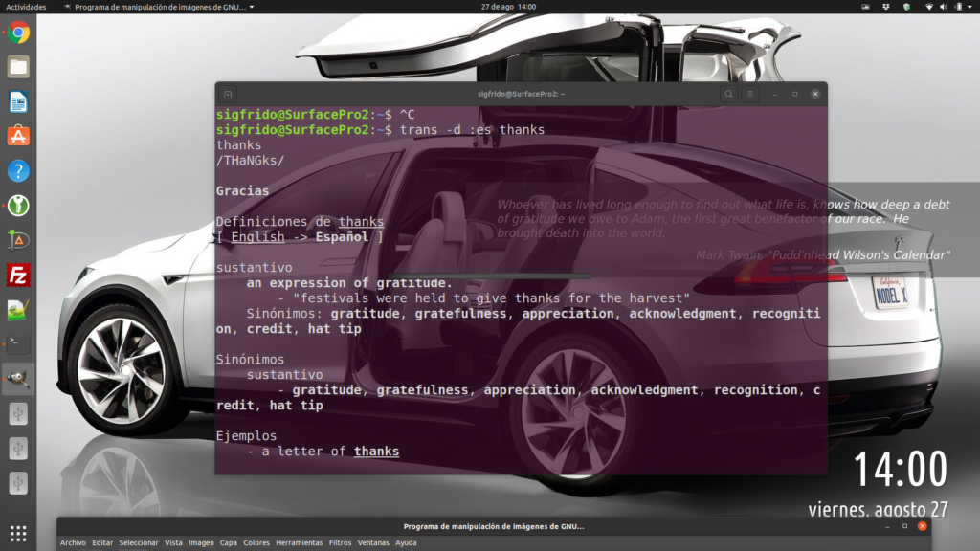Open system status menu arrow
This screenshot has height=551, width=980.
968,7
